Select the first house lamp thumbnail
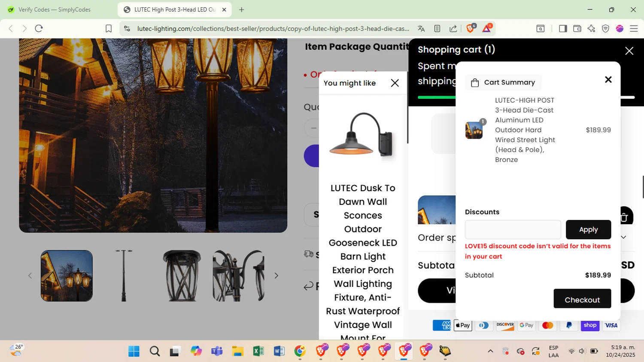Screen dimensions: 644x362 point(67,276)
